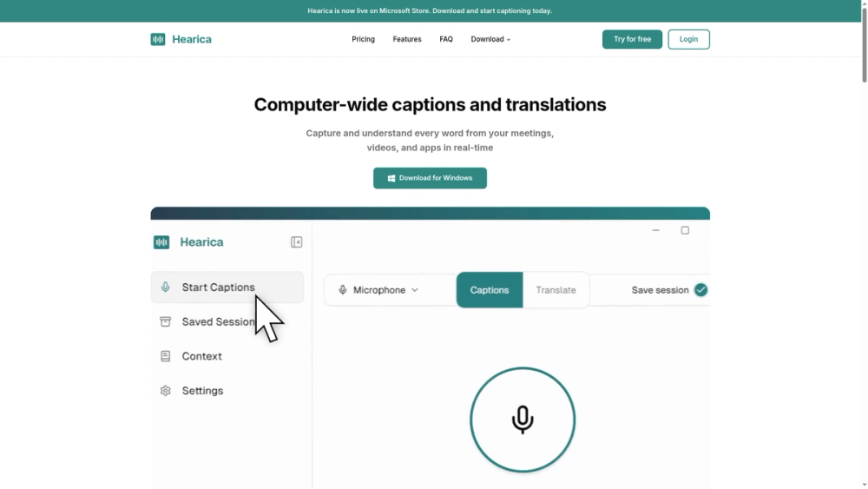Click the small mic icon in Microphone selector
868x489 pixels.
point(343,290)
